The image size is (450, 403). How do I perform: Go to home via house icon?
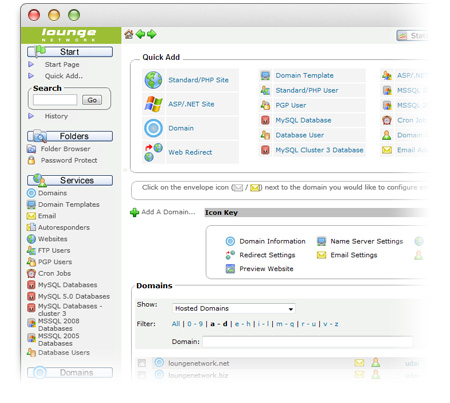(x=129, y=34)
